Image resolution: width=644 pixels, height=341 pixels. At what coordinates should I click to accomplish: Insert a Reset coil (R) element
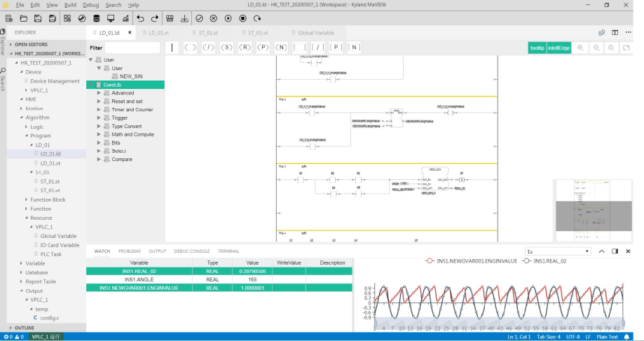245,48
